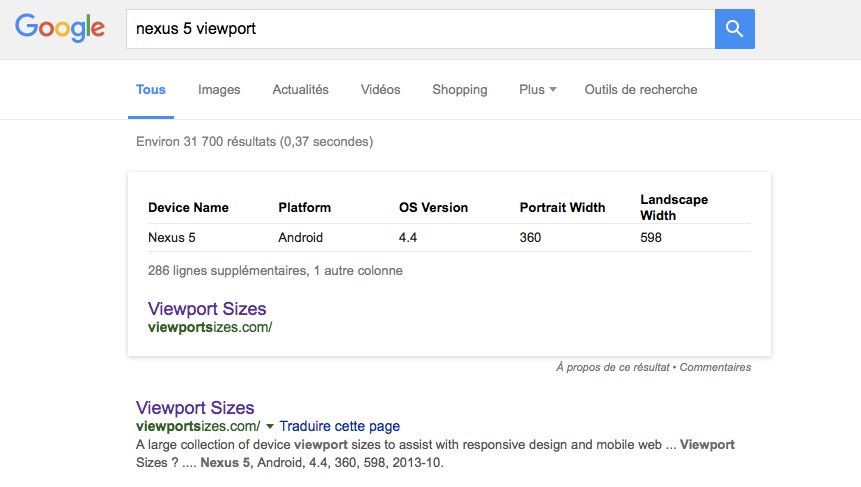Click the Commentaires link
861x487 pixels.
click(x=715, y=367)
